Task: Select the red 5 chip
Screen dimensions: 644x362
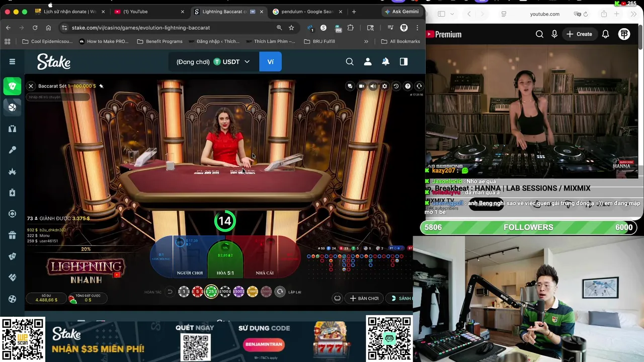Action: coord(198,292)
